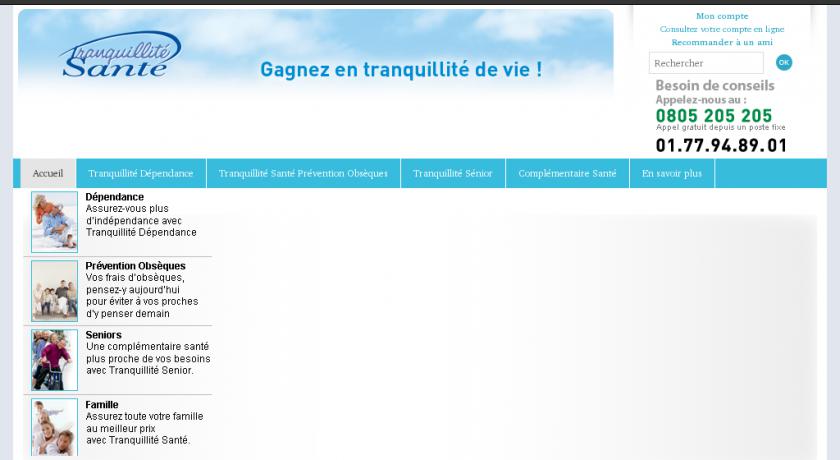Click the Gagnez en tranquillité de vie slogan
The image size is (840, 460).
tap(401, 70)
